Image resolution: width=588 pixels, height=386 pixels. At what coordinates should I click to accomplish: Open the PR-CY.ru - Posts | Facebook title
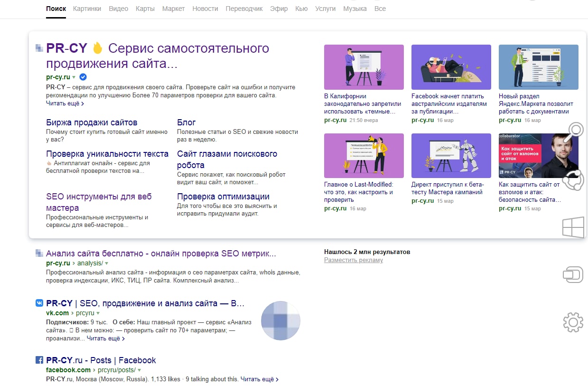point(101,360)
